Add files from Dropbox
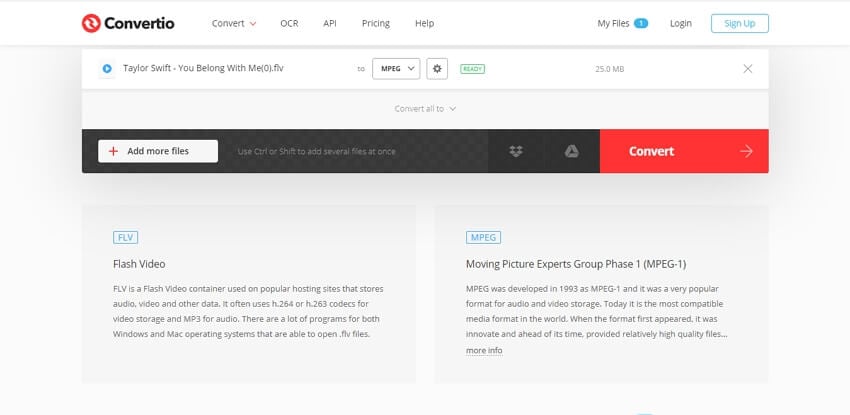 tap(516, 151)
